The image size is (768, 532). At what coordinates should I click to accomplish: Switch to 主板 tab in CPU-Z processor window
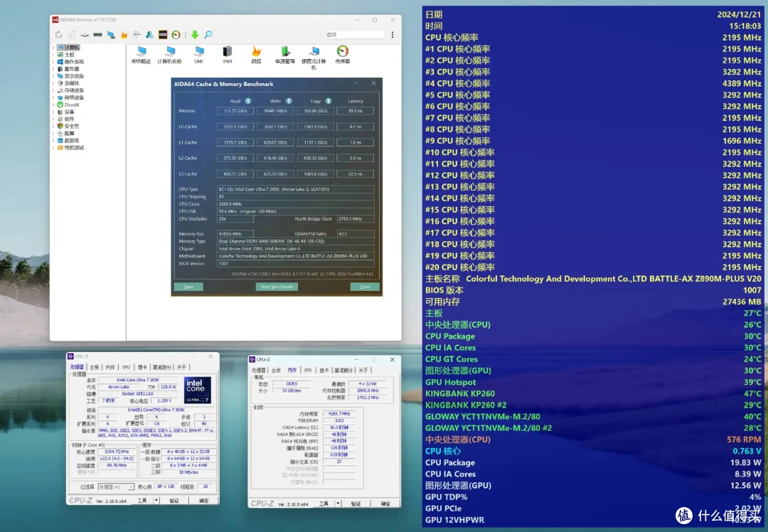[95, 368]
